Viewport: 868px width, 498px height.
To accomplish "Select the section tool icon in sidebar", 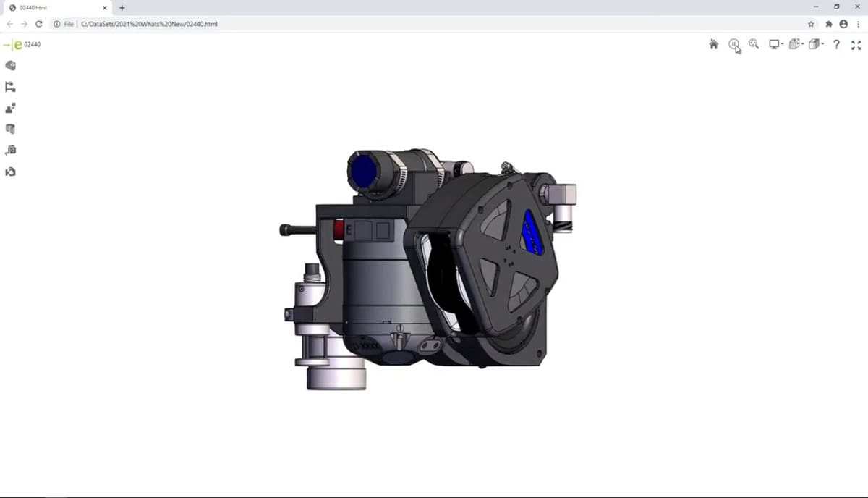I will [10, 130].
